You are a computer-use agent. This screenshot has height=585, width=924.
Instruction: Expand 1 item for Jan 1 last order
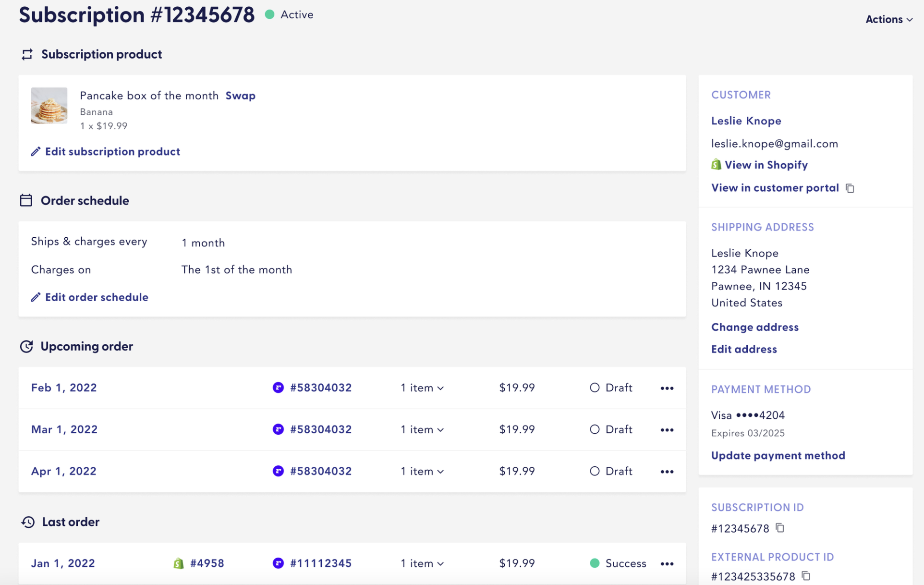pos(422,563)
